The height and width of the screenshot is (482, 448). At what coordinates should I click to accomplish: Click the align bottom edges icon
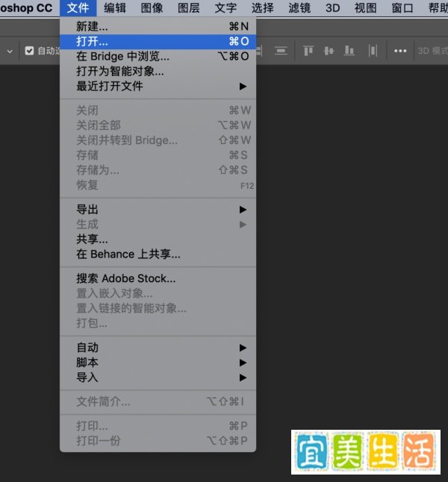[349, 51]
